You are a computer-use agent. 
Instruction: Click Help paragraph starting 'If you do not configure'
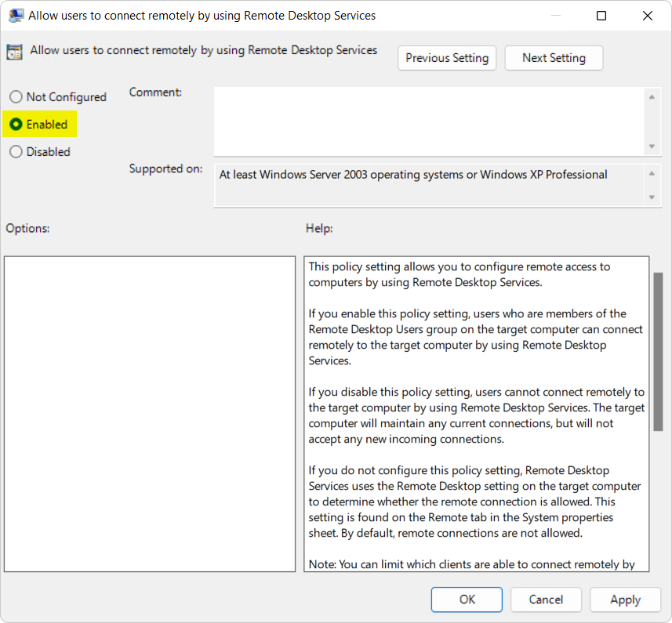(474, 502)
